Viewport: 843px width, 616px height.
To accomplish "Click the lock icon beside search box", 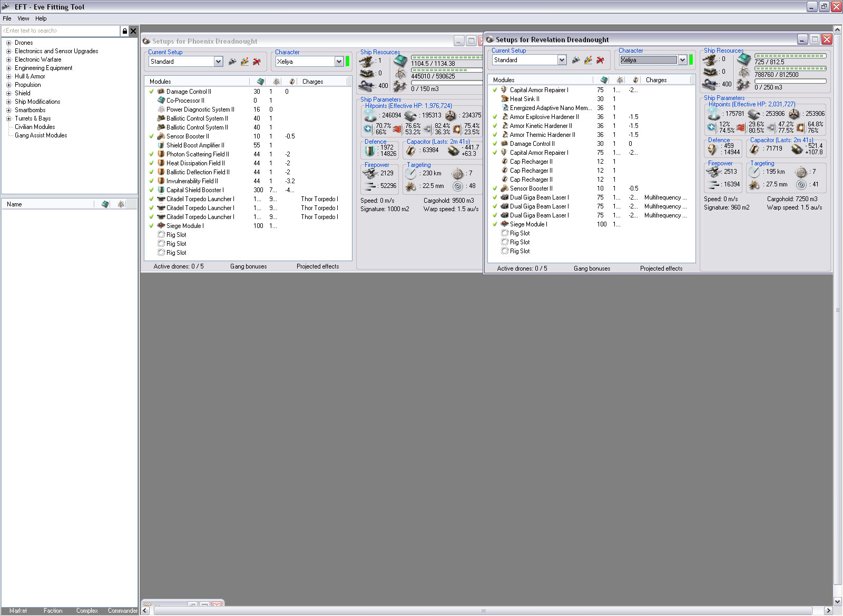I will [124, 31].
